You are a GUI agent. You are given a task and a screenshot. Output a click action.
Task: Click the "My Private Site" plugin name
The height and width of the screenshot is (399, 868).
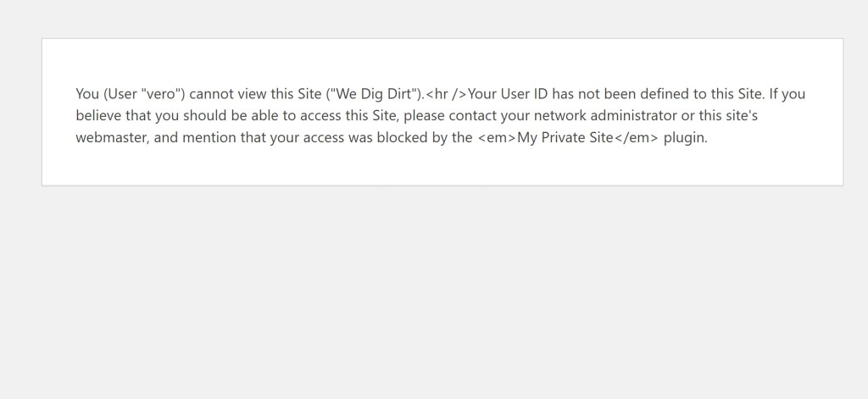(x=565, y=138)
